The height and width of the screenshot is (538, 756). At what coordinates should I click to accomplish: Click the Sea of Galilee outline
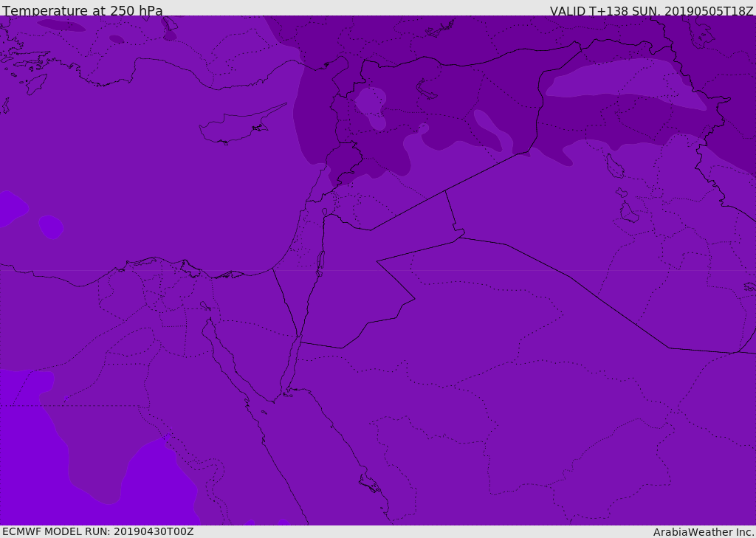(324, 213)
